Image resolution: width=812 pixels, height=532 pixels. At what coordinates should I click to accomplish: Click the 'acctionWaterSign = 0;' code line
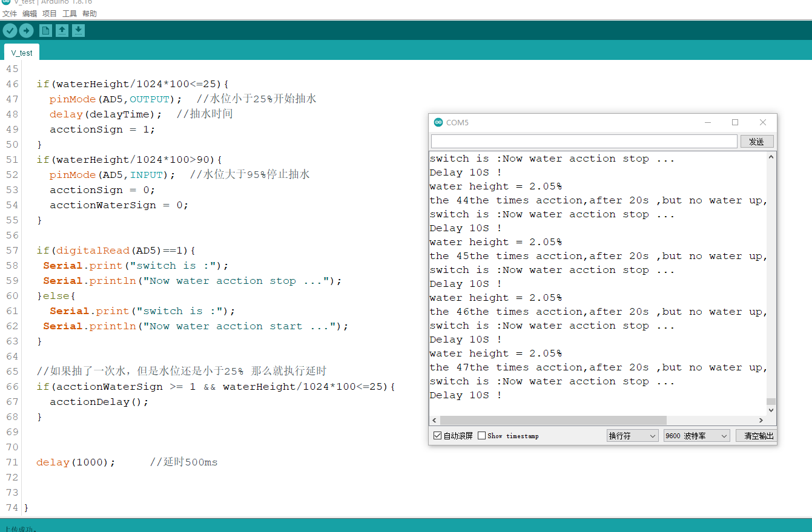(119, 205)
